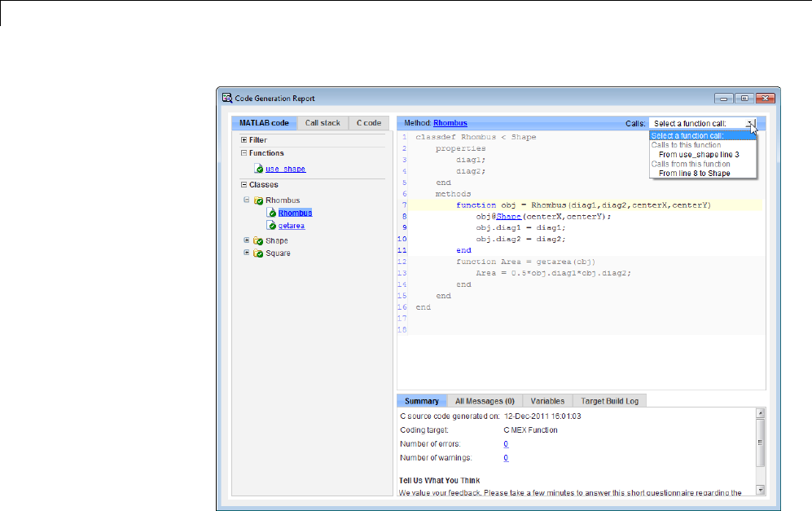Viewport: 812px width, 511px height.
Task: Open the Target Build Log tab
Action: (609, 401)
